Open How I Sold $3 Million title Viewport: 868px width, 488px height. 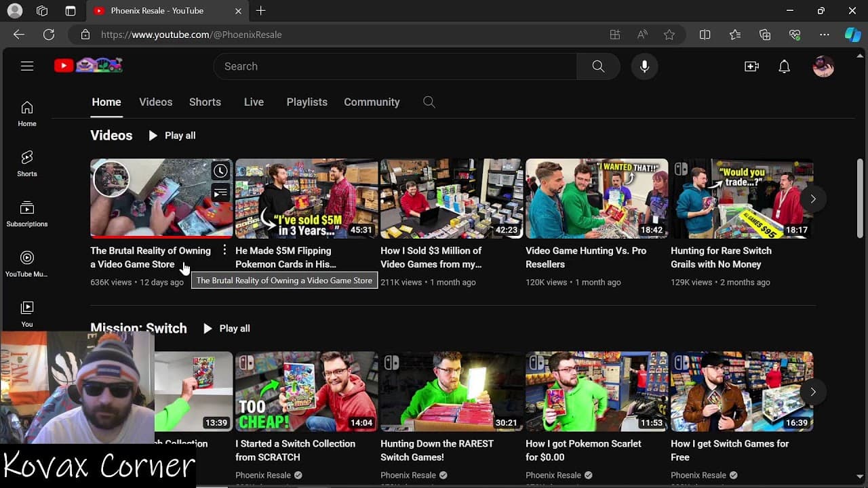click(x=431, y=258)
